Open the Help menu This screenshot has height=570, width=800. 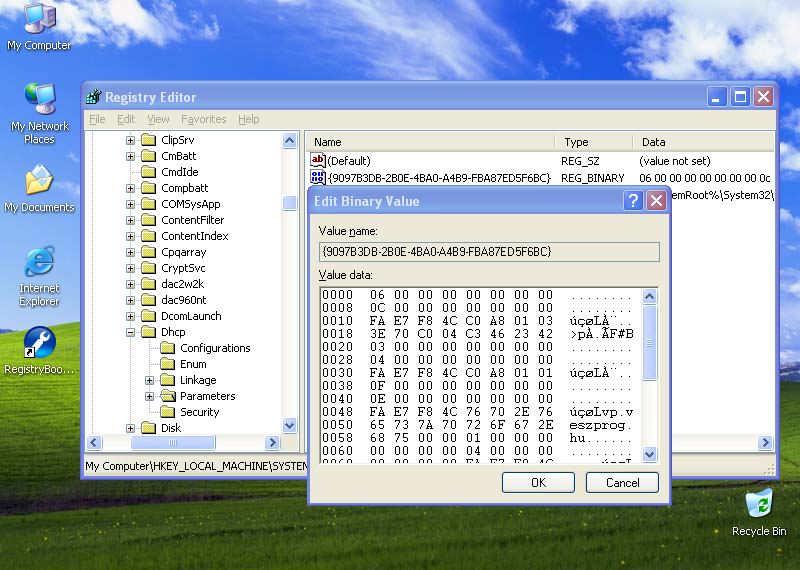point(248,119)
